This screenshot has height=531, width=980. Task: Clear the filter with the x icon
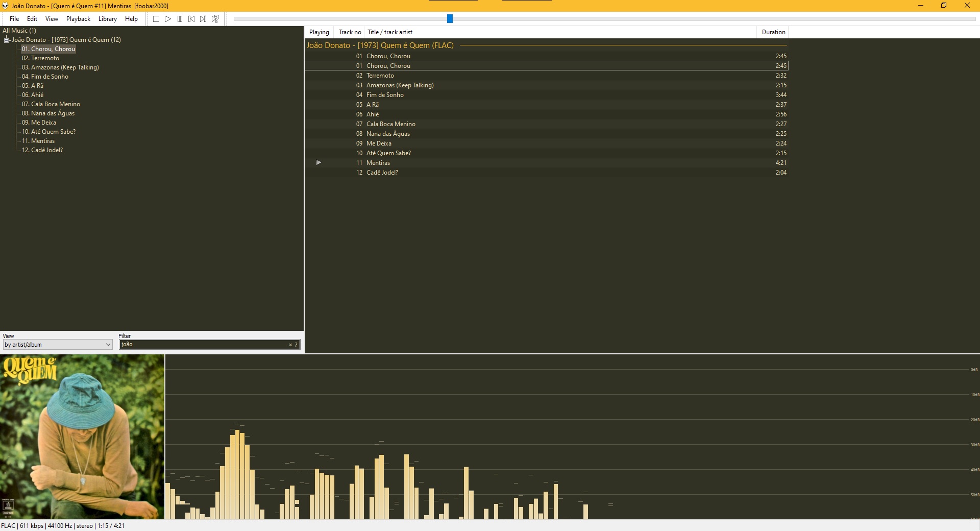tap(290, 345)
